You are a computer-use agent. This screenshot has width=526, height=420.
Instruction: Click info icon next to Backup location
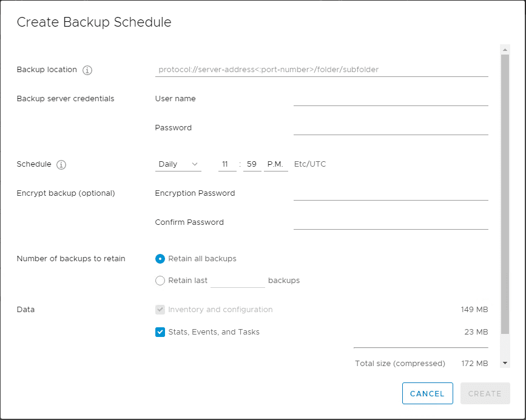click(87, 70)
